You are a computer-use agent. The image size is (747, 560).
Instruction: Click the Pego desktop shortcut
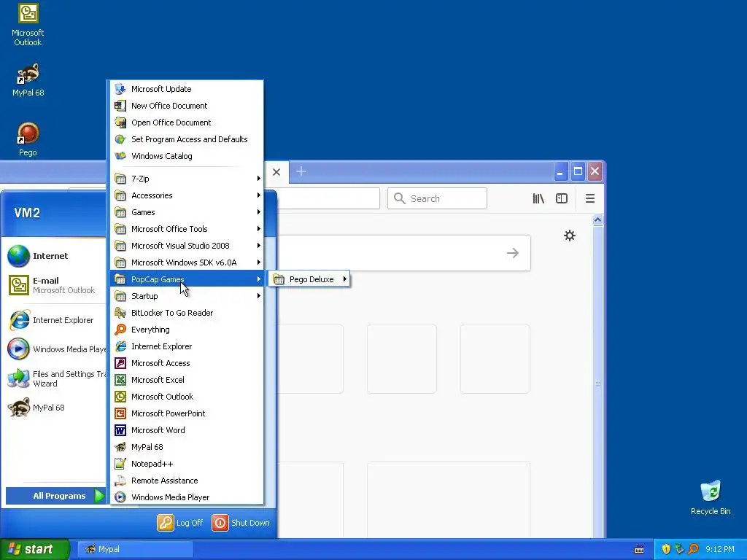(x=28, y=139)
